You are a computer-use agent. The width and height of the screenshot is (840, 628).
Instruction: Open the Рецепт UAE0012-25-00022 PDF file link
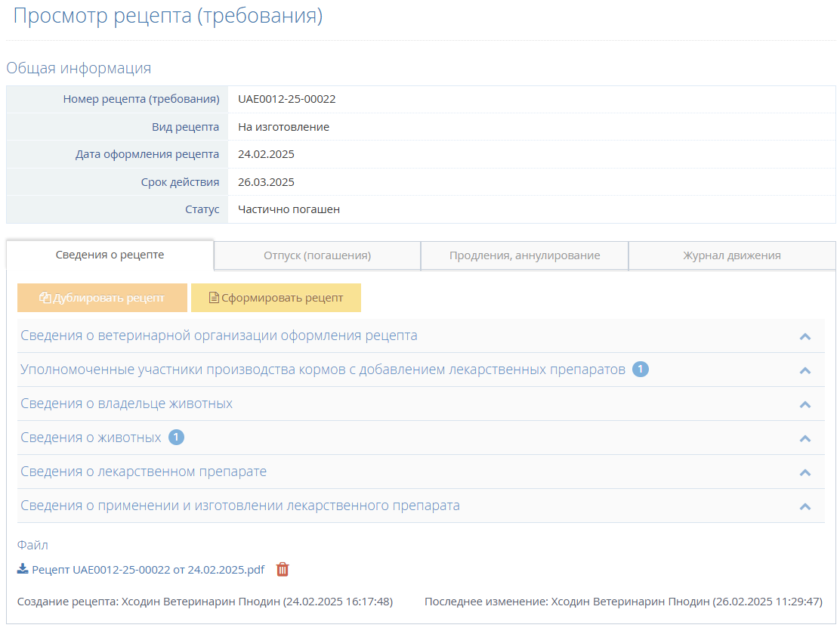tap(148, 570)
